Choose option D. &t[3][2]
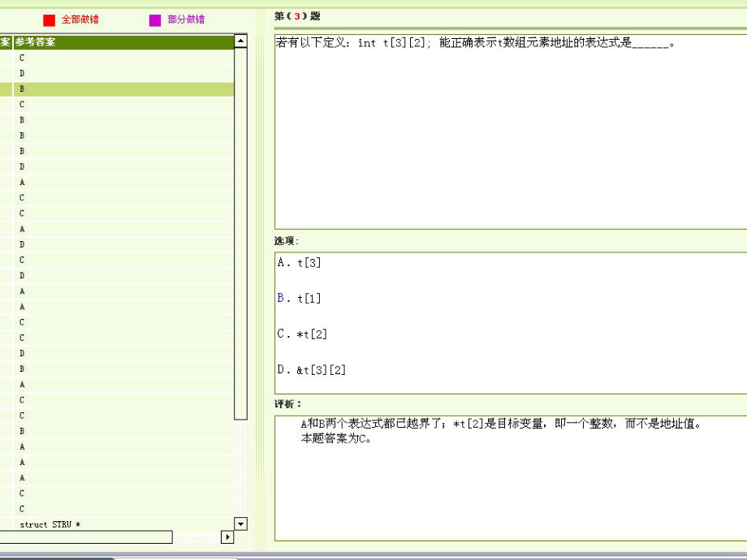The width and height of the screenshot is (747, 560). click(312, 369)
